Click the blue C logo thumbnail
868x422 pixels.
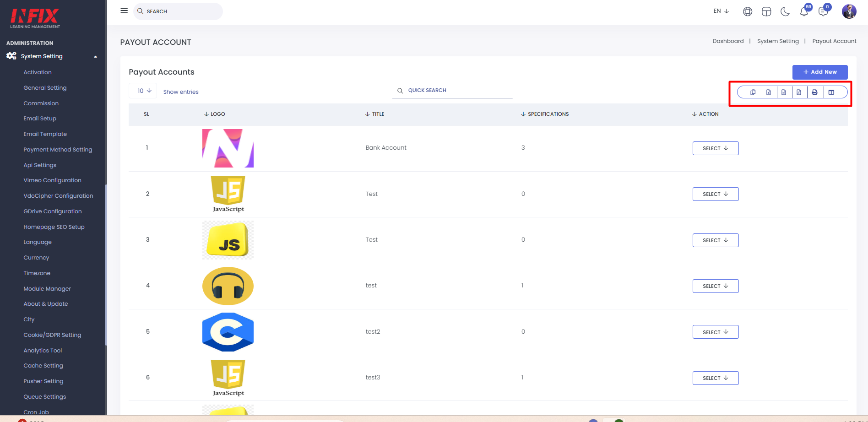click(228, 332)
